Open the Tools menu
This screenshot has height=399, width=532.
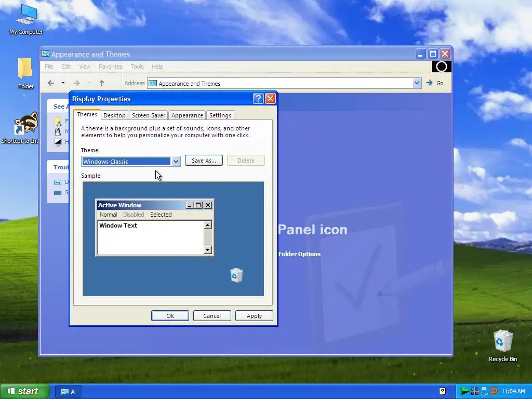click(137, 66)
